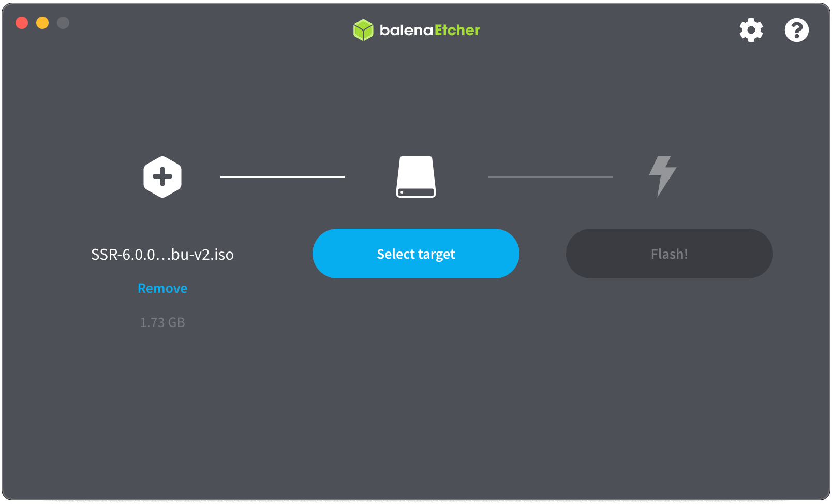Image resolution: width=832 pixels, height=504 pixels.
Task: Click the empty area below Select target
Action: [x=416, y=388]
